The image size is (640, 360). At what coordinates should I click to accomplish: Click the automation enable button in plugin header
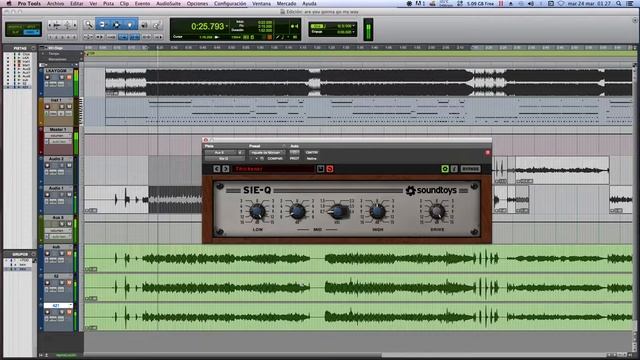pyautogui.click(x=294, y=153)
